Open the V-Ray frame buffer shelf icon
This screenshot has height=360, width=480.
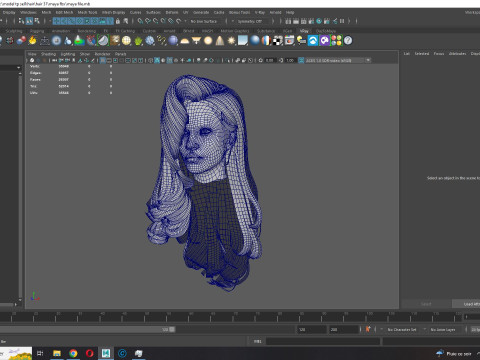pyautogui.click(x=289, y=41)
